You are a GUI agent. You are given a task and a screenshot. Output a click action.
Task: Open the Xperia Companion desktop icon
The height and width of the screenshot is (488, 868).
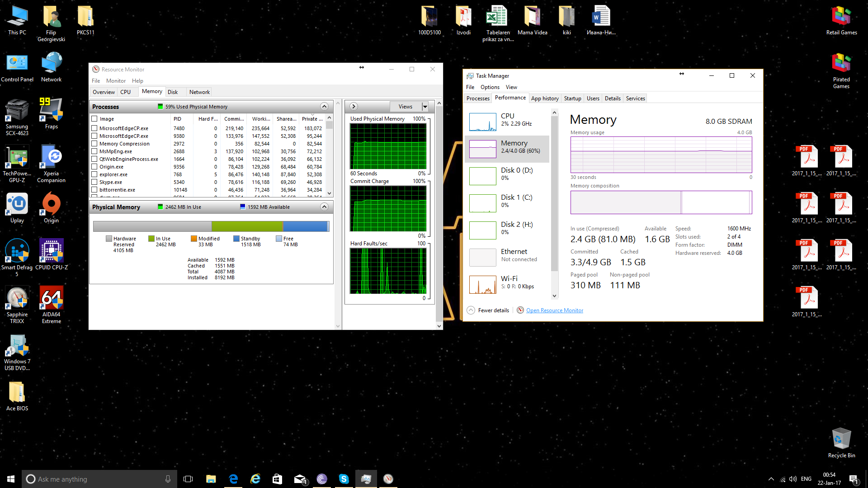click(x=52, y=164)
